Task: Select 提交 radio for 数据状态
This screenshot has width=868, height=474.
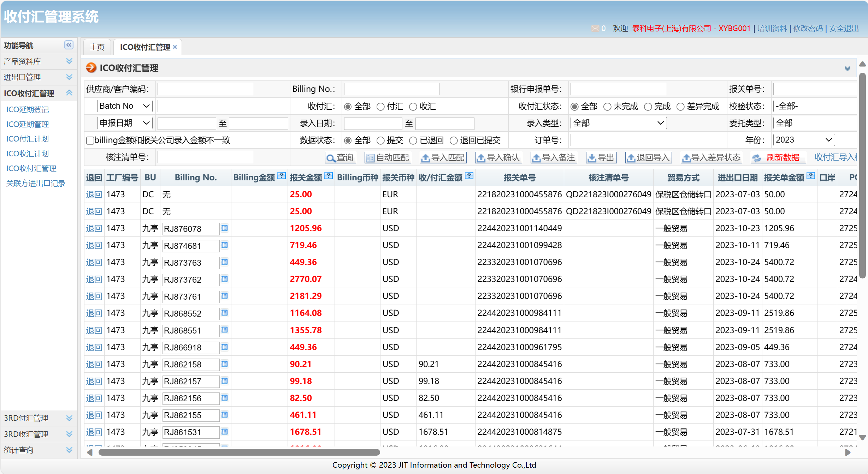Action: 380,140
